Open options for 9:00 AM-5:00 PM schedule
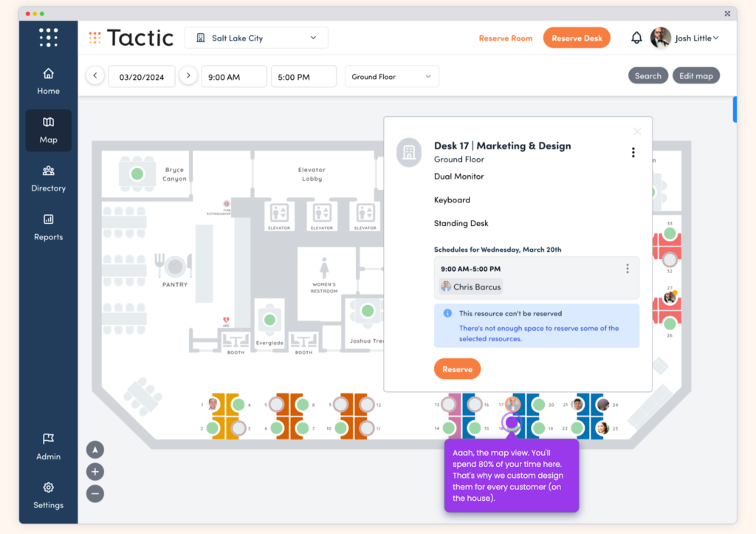This screenshot has width=756, height=534. tap(628, 269)
